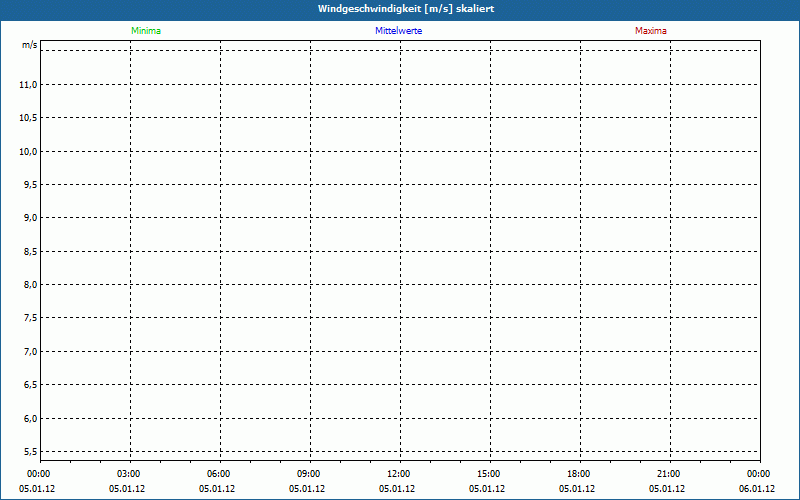Click the 09:00 time axis label
Viewport: 800px width, 500px height.
point(309,474)
